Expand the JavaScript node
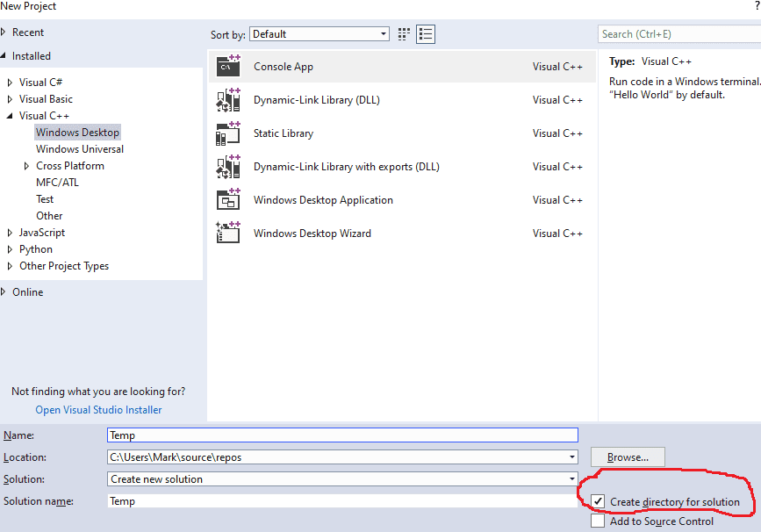The image size is (761, 532). [10, 233]
